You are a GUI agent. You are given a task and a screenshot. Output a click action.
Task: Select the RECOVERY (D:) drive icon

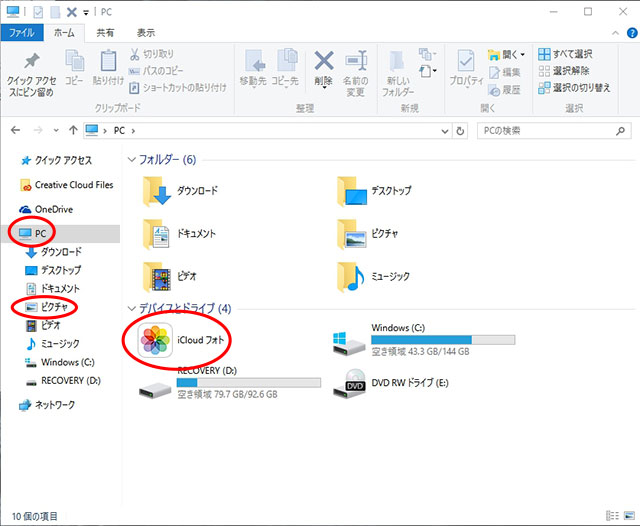point(155,390)
